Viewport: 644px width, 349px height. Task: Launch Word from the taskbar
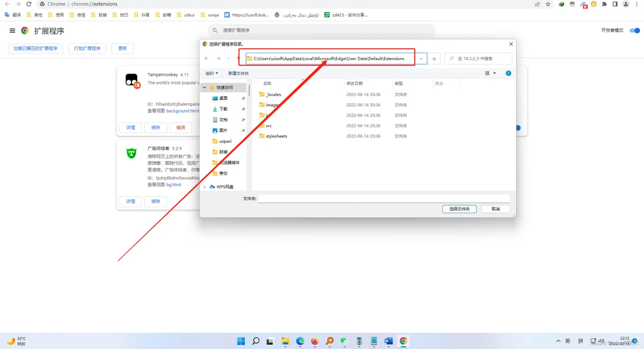[x=389, y=341]
